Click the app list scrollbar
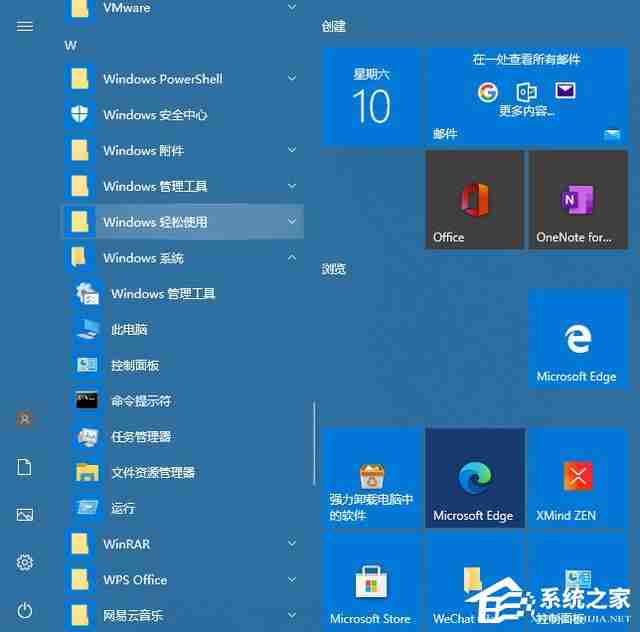 click(314, 443)
